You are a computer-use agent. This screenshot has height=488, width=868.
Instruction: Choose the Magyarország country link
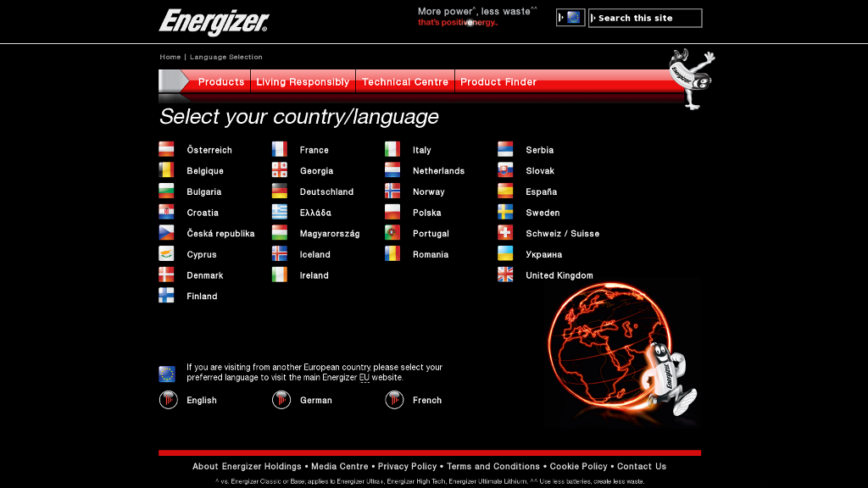[330, 234]
